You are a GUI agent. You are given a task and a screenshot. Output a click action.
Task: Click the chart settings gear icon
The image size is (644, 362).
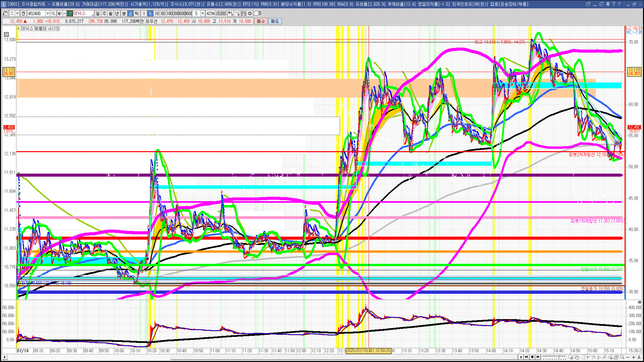coord(250,13)
